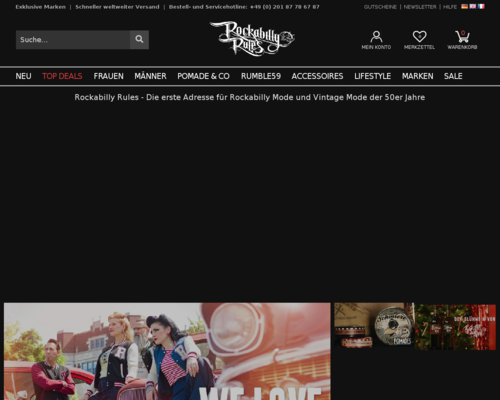
Task: Click the Exklusive Marken text
Action: pos(40,7)
